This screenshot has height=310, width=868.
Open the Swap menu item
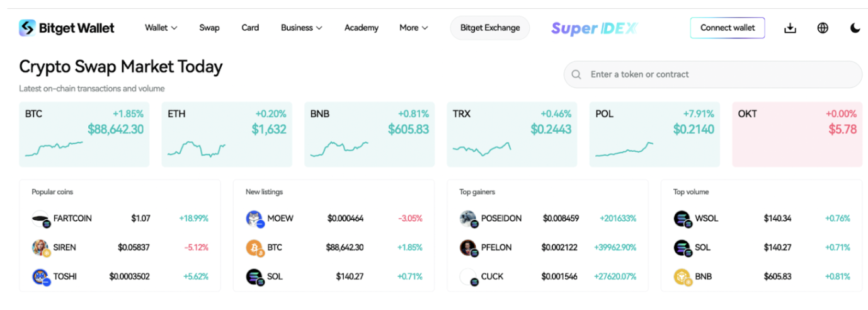point(209,28)
